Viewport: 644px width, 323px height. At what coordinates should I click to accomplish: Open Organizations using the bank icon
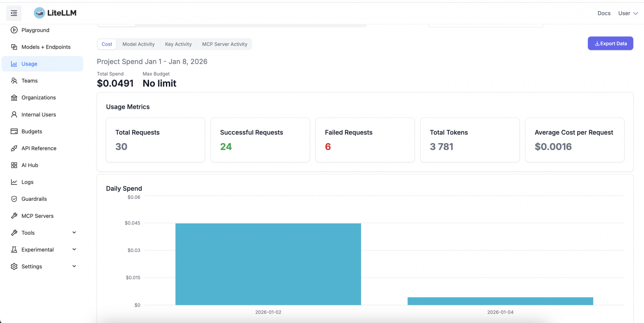click(x=14, y=98)
